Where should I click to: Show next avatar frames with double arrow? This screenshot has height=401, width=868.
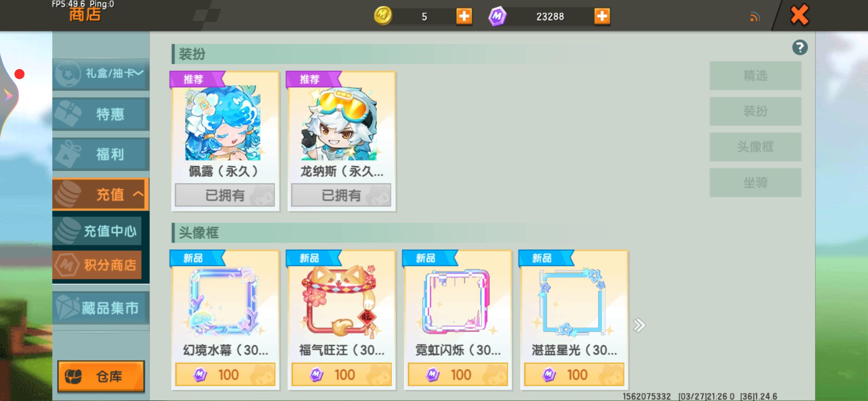point(639,325)
